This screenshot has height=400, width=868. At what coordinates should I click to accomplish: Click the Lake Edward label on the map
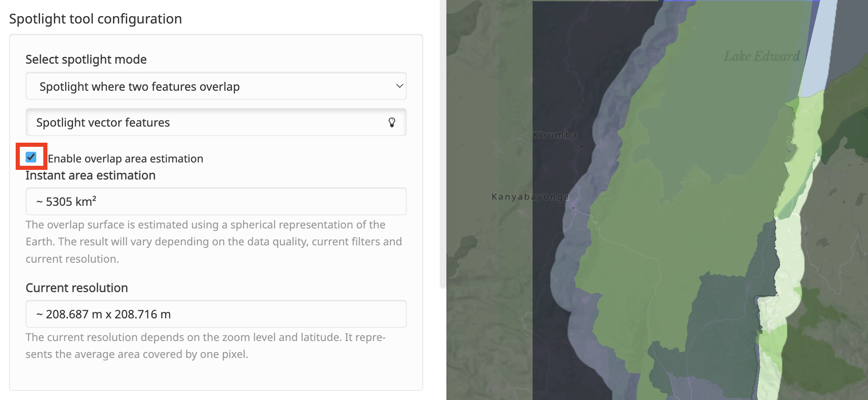click(x=762, y=56)
